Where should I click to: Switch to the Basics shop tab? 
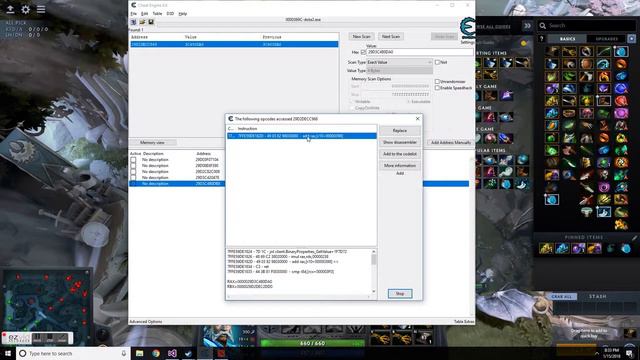567,39
